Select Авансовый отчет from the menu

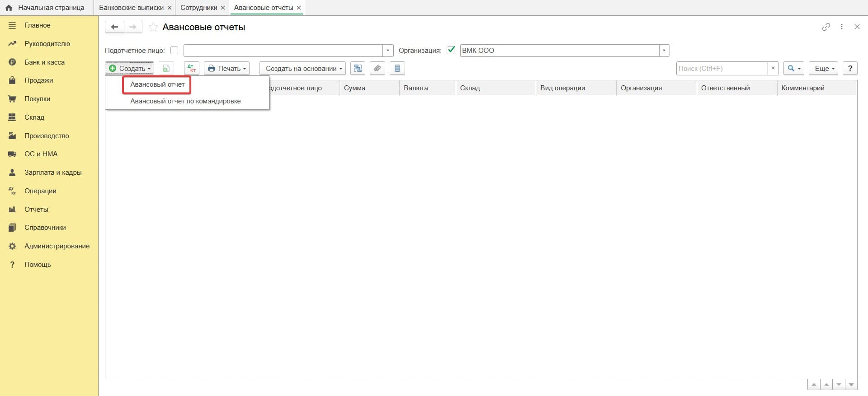coord(157,84)
